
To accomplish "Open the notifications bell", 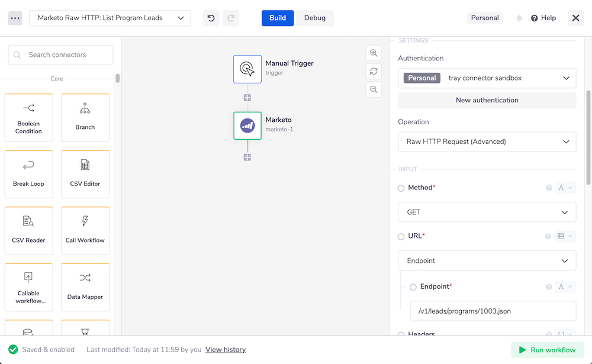I will (x=519, y=18).
